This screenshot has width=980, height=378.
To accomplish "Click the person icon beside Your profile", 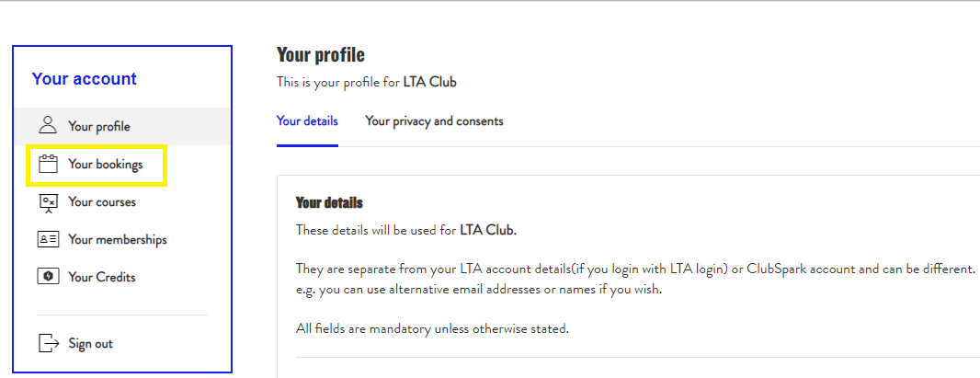I will pos(48,125).
